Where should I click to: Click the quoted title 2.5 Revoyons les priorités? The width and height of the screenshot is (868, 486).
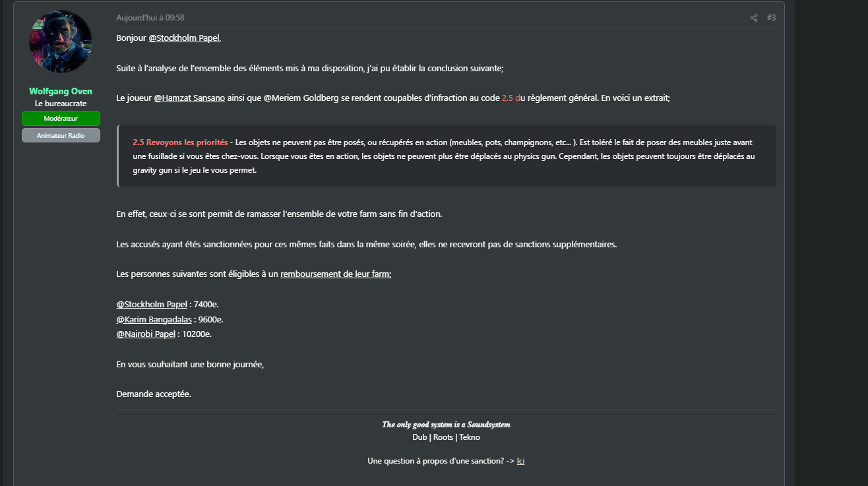[x=180, y=142]
